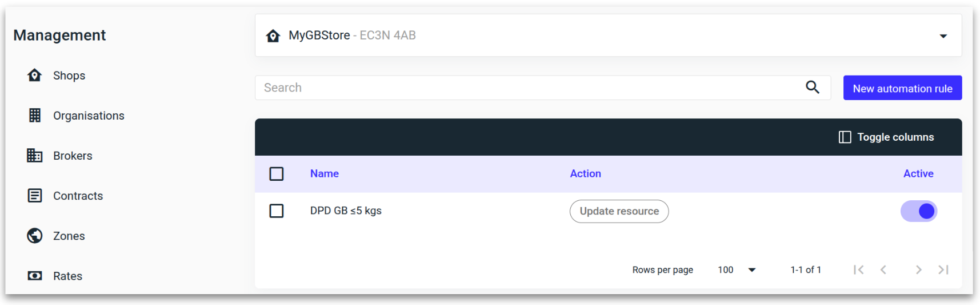This screenshot has height=305, width=980.
Task: Disable the DPD GB ≤5 kgs active toggle
Action: coord(919,211)
